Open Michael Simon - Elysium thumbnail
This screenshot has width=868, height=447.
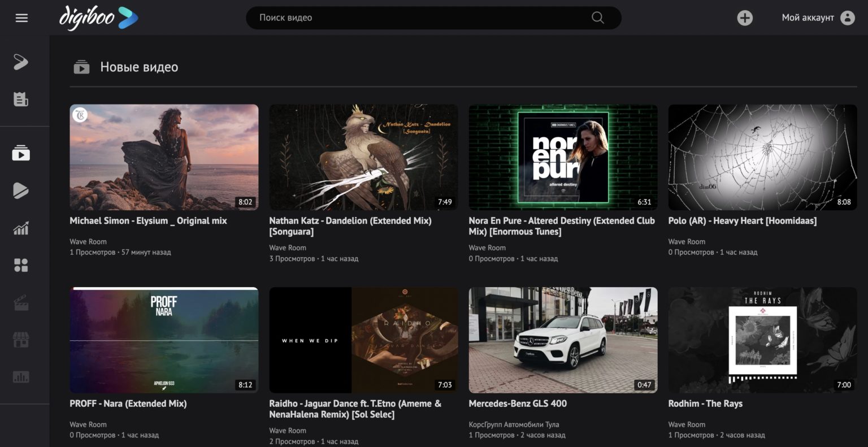[164, 157]
